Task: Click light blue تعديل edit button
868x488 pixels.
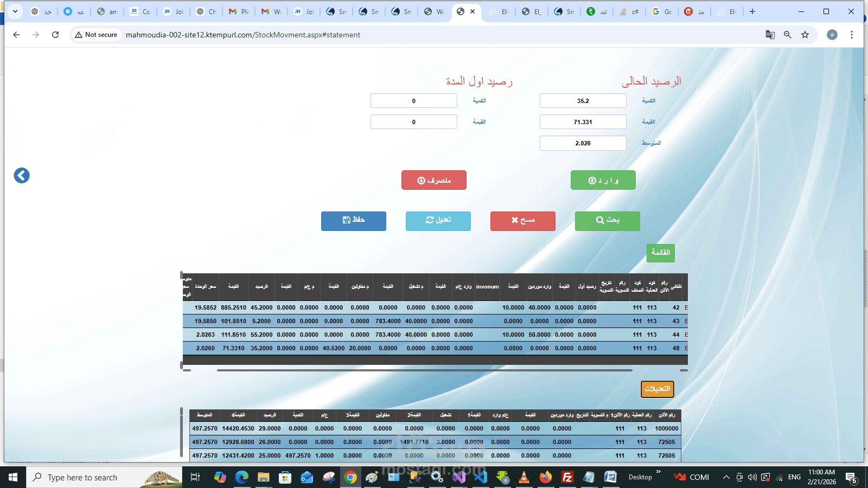Action: point(438,221)
